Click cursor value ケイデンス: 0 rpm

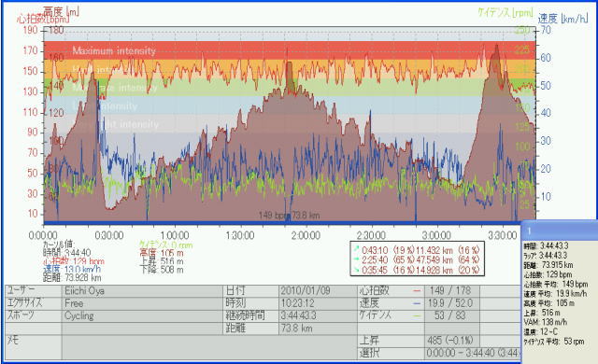(166, 245)
